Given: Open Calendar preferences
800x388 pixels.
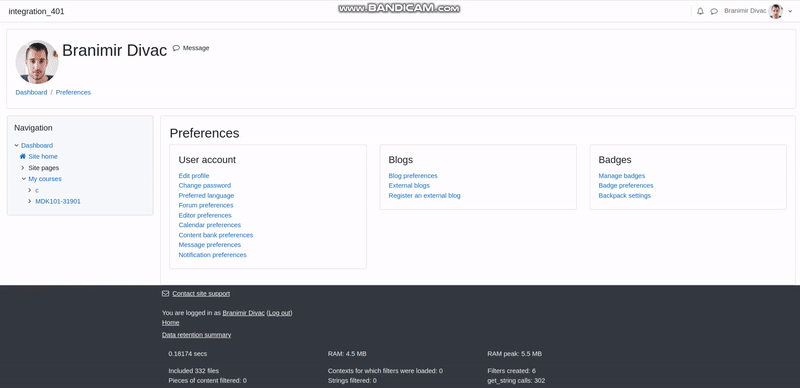Looking at the screenshot, I should click(x=210, y=225).
